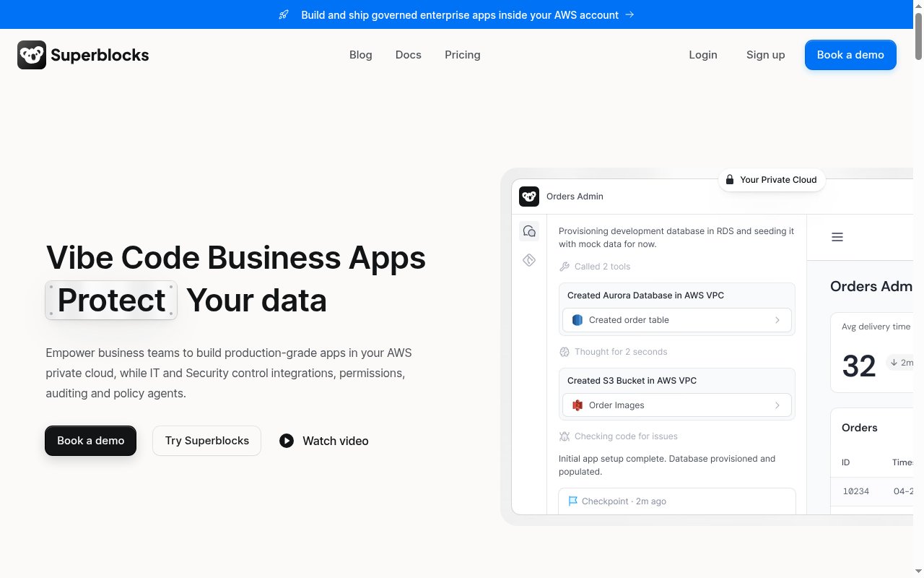
Task: Click the Login link
Action: point(703,55)
